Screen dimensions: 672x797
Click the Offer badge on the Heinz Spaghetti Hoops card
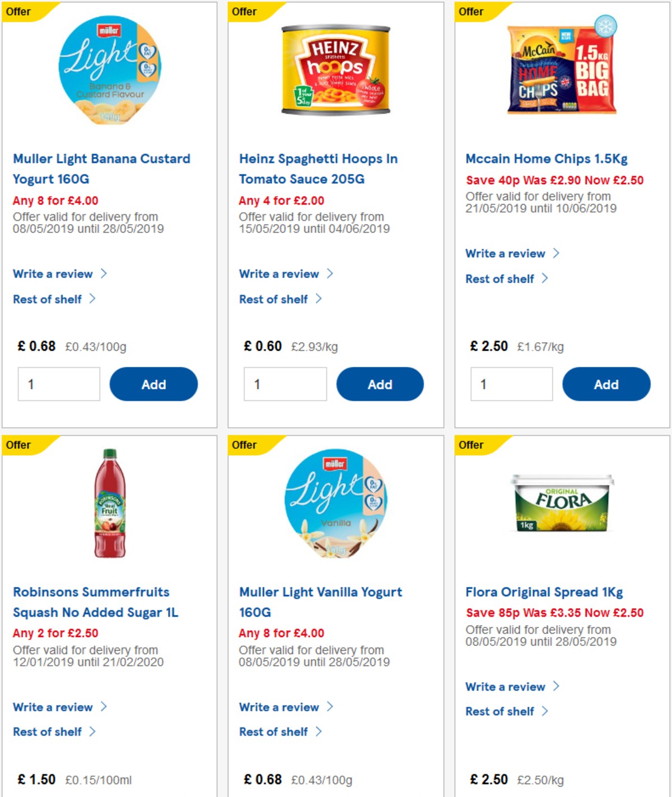tap(245, 11)
